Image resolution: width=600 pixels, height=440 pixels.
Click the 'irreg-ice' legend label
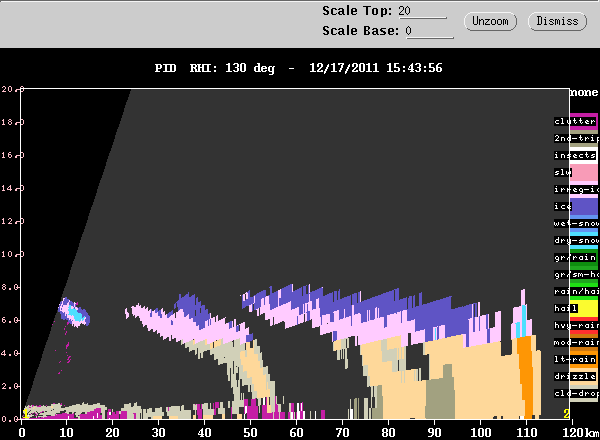point(577,189)
